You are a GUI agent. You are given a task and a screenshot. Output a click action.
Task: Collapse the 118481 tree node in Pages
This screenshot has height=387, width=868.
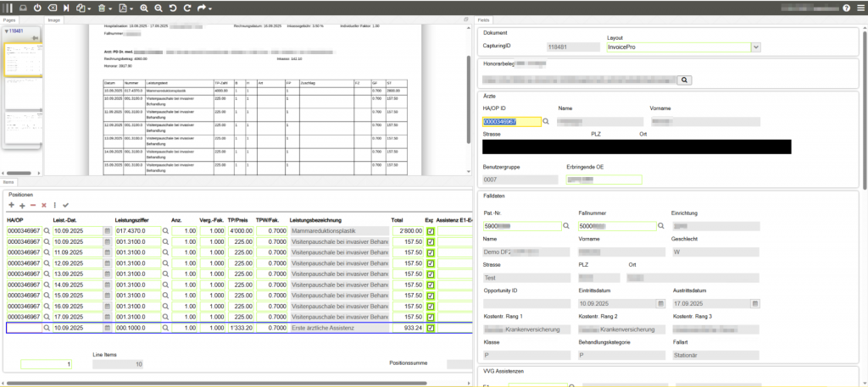click(7, 30)
